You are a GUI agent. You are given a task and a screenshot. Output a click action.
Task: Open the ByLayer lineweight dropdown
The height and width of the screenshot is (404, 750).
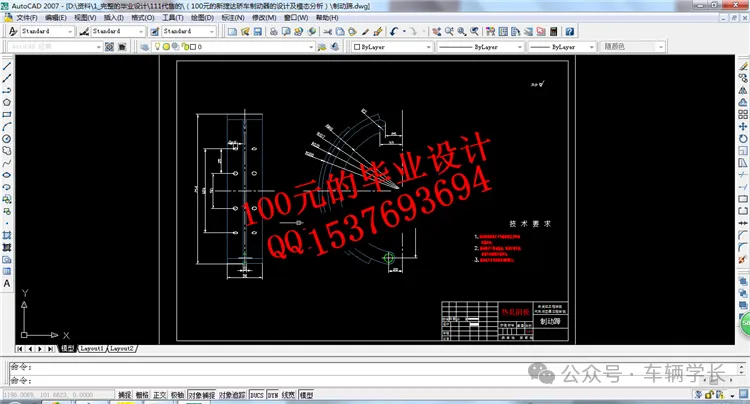[592, 47]
